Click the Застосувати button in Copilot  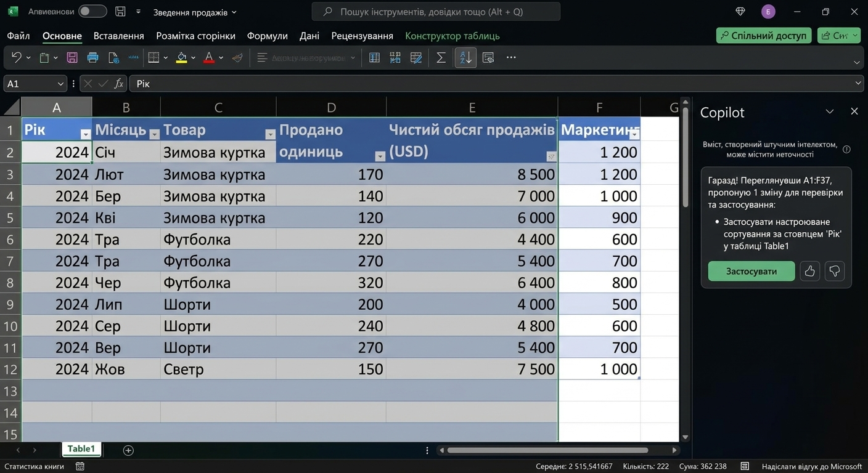pyautogui.click(x=751, y=271)
